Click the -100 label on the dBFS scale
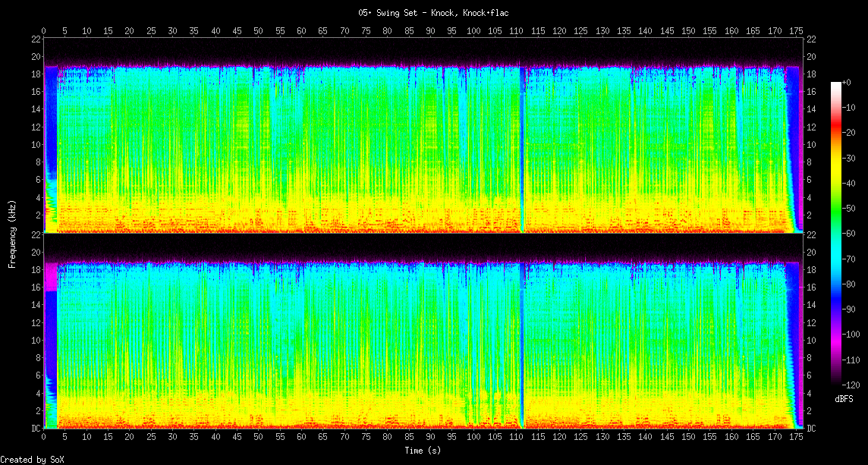The width and height of the screenshot is (868, 465). click(x=854, y=335)
